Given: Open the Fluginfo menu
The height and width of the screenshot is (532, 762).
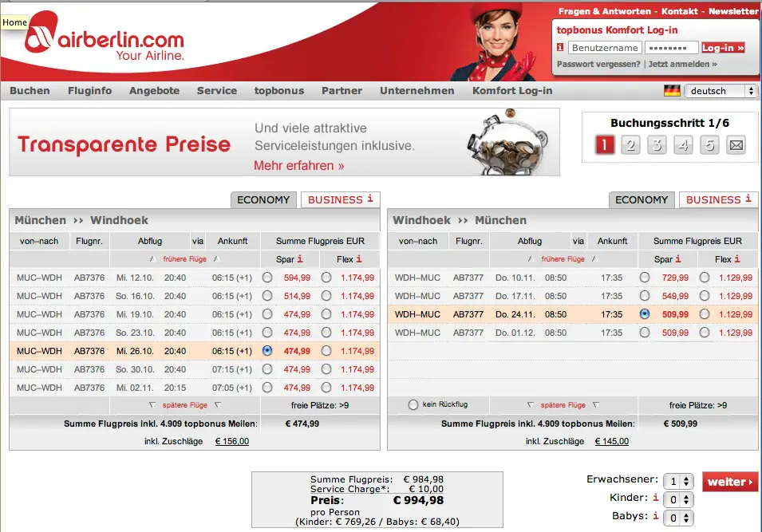Looking at the screenshot, I should click(90, 91).
